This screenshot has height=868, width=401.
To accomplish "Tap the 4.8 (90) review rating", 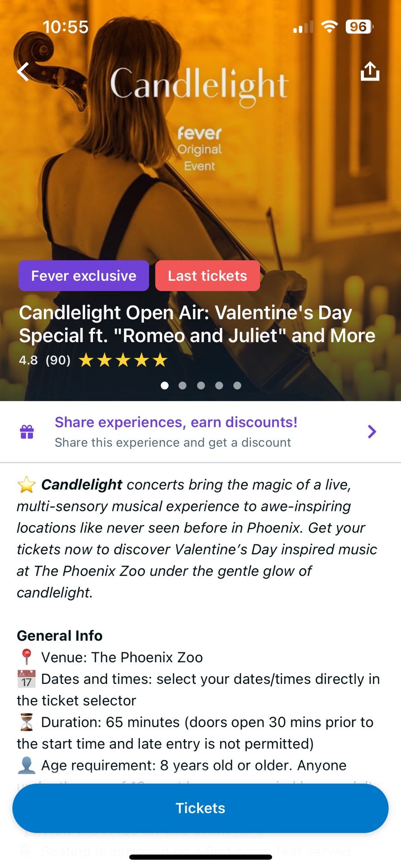I will click(x=45, y=360).
